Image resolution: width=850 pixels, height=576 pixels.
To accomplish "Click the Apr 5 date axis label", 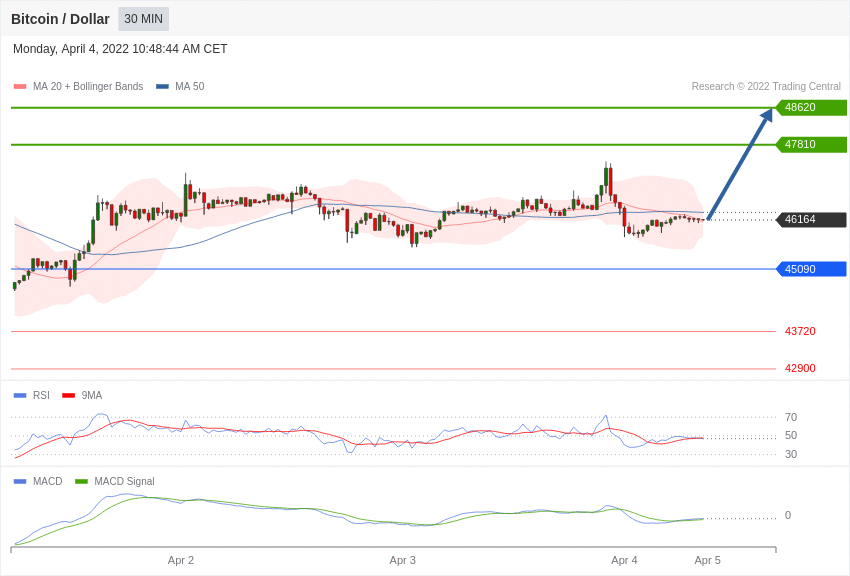I will click(707, 560).
